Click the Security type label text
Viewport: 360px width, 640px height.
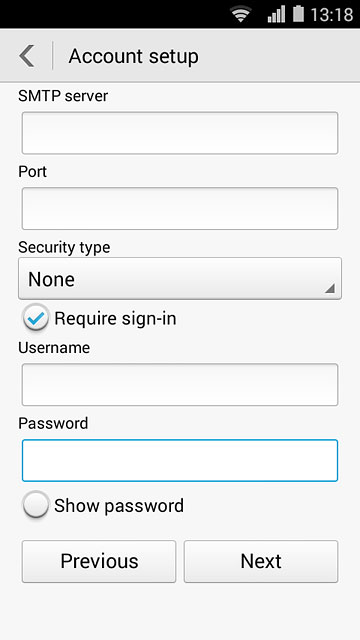pos(64,248)
